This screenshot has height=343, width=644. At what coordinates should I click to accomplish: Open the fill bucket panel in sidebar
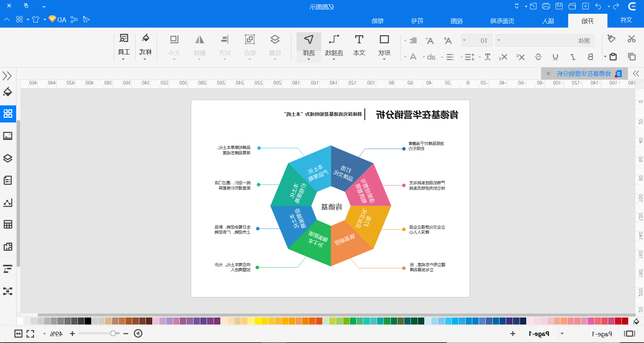click(x=8, y=92)
